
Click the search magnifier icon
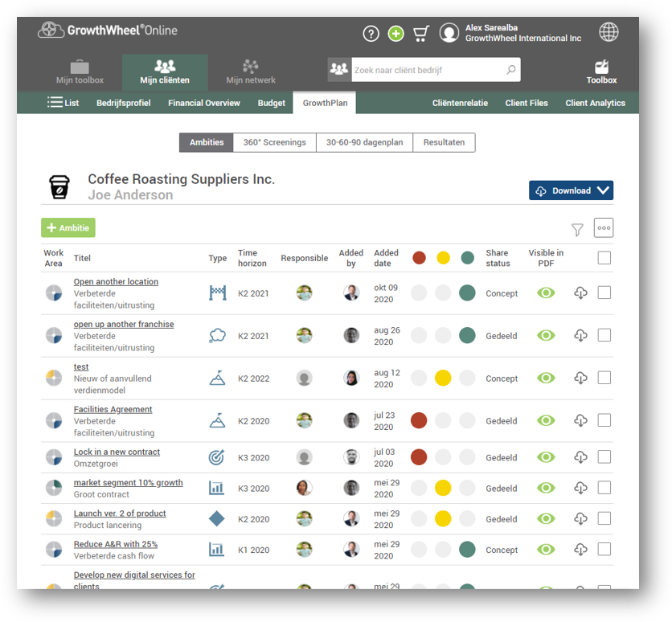tap(511, 69)
